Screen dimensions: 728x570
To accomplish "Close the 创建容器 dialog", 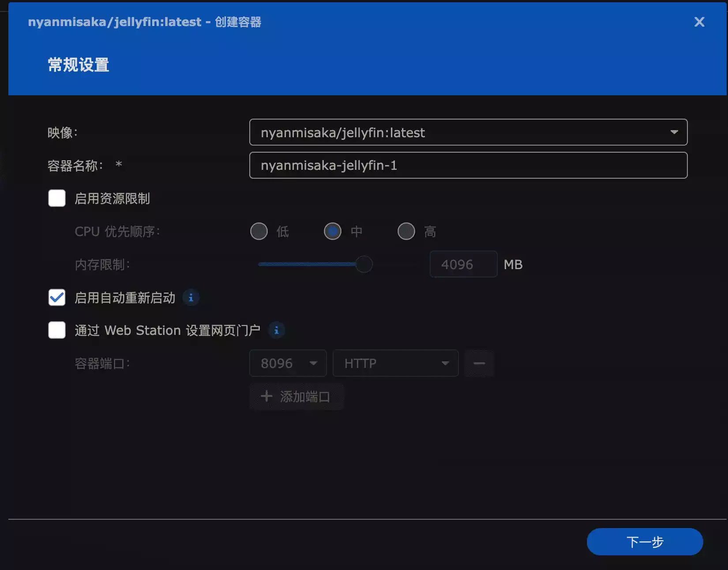I will coord(699,22).
